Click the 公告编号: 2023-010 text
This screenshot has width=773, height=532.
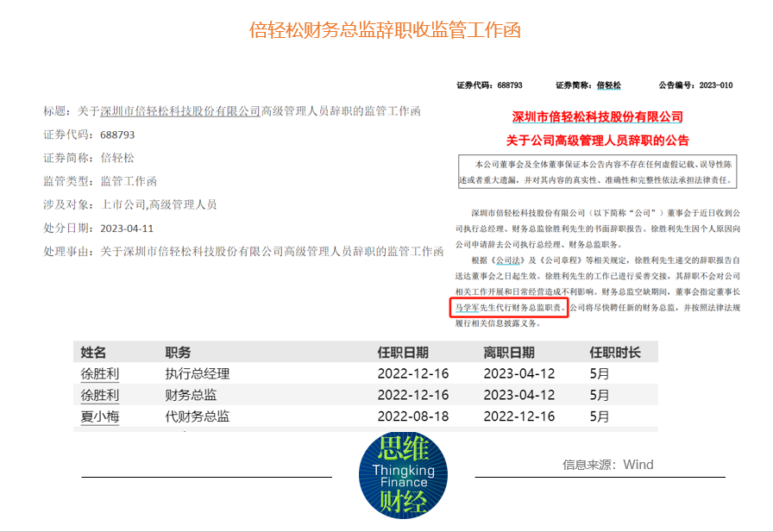click(x=695, y=85)
